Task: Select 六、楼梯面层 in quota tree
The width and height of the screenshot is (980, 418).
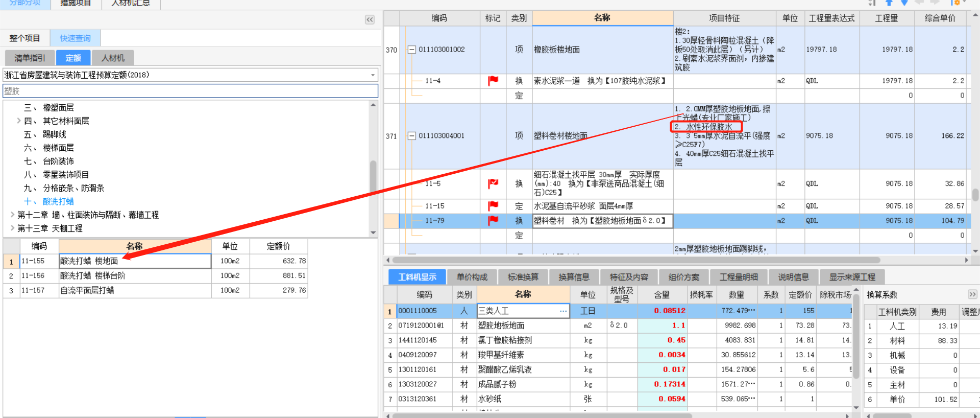Action: click(x=49, y=148)
